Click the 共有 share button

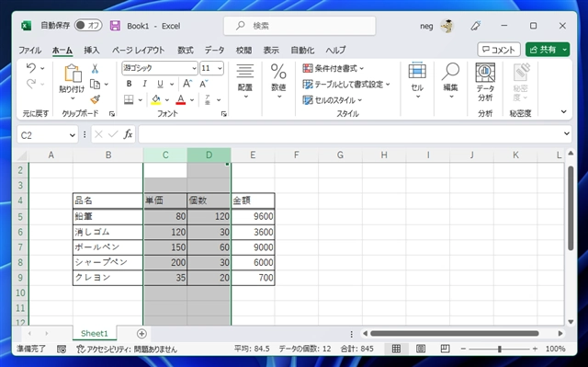[x=543, y=50]
